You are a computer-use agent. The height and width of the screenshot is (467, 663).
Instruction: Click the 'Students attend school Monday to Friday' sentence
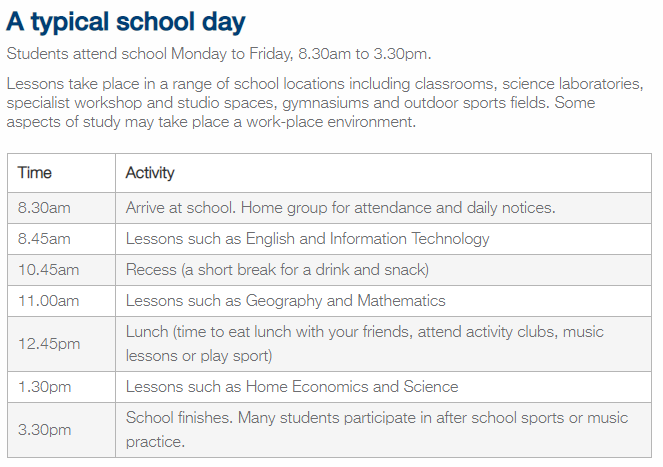[219, 54]
